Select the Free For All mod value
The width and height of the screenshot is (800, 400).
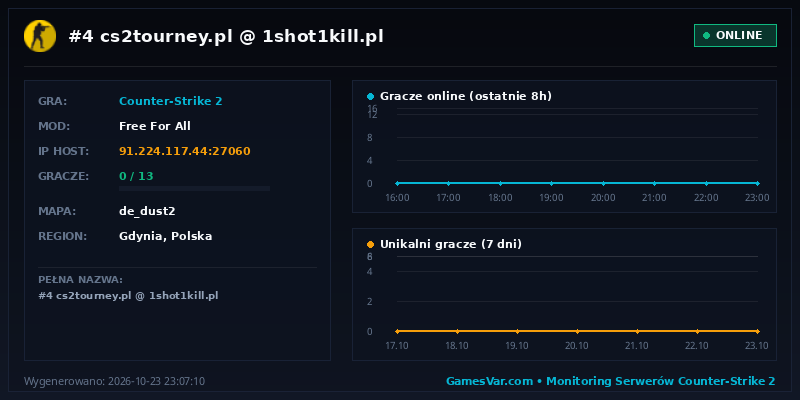(x=155, y=126)
